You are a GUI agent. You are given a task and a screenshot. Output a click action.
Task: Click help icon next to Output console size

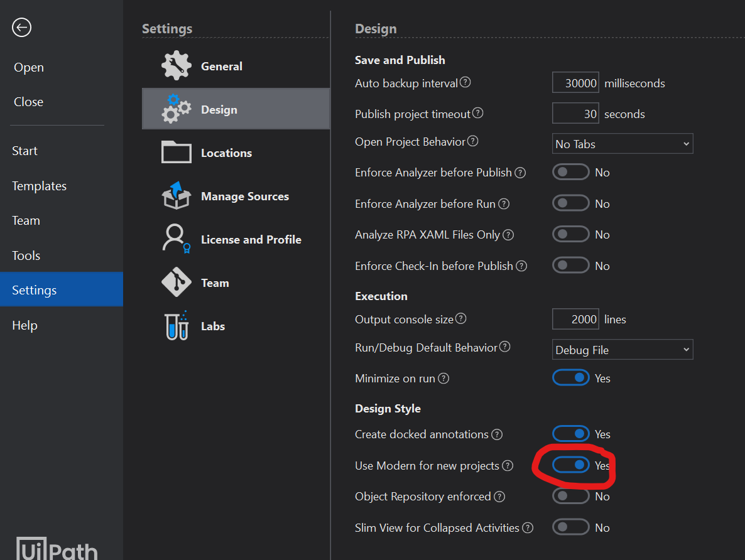461,319
